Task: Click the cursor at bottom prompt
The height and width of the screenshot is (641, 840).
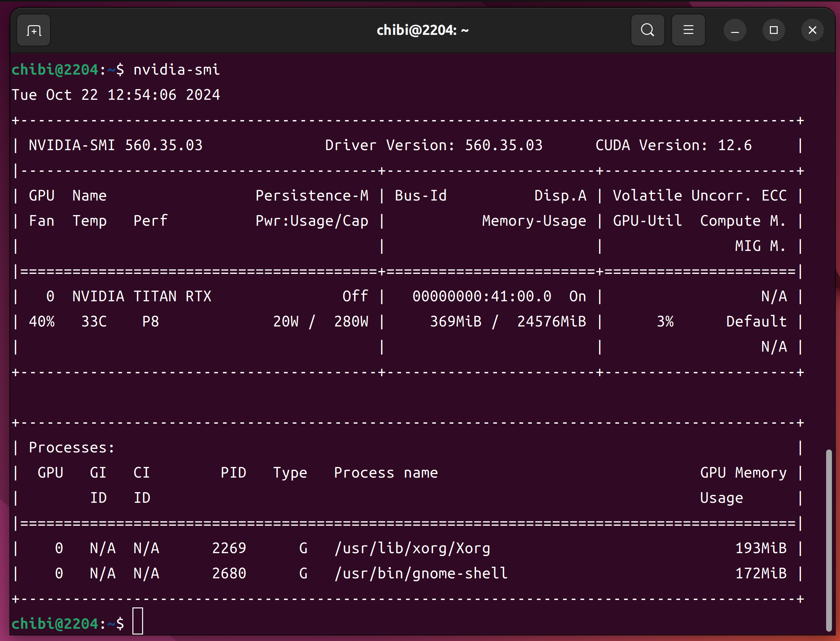Action: click(x=138, y=621)
